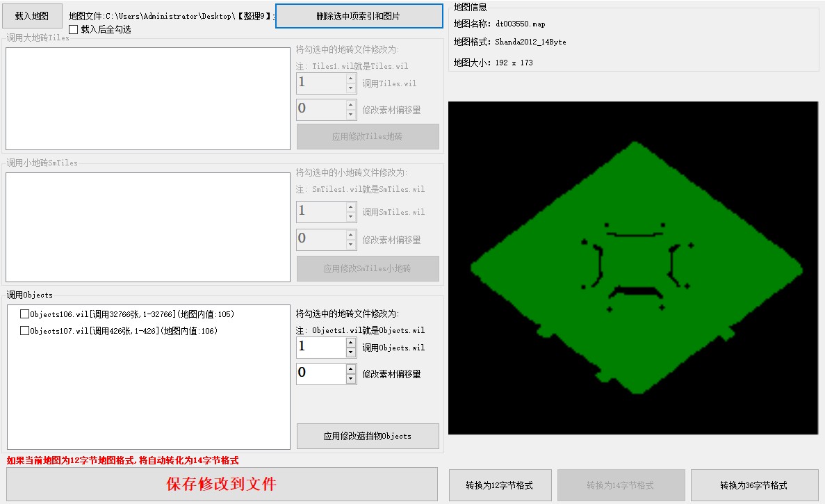
Task: Click the 载入地图 button
Action: coord(32,16)
